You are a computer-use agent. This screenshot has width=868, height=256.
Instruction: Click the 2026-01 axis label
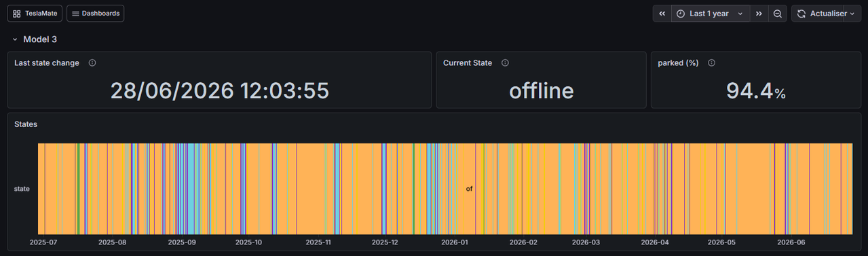[455, 242]
